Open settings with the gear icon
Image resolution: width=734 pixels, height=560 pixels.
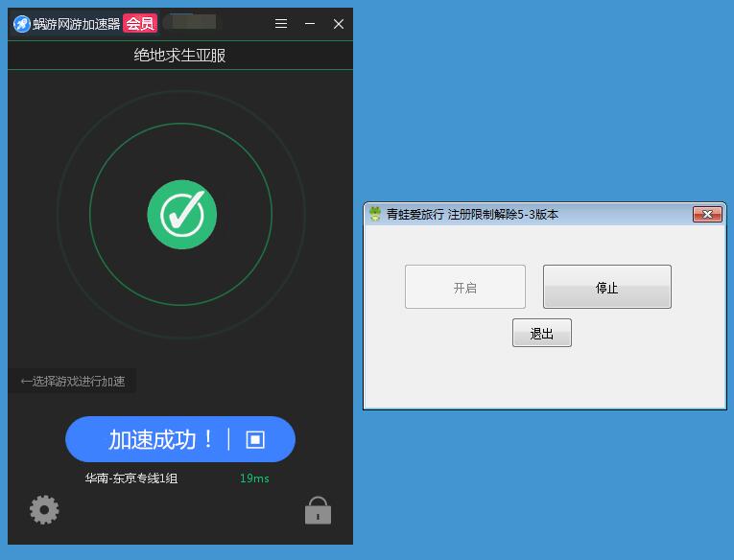[44, 509]
